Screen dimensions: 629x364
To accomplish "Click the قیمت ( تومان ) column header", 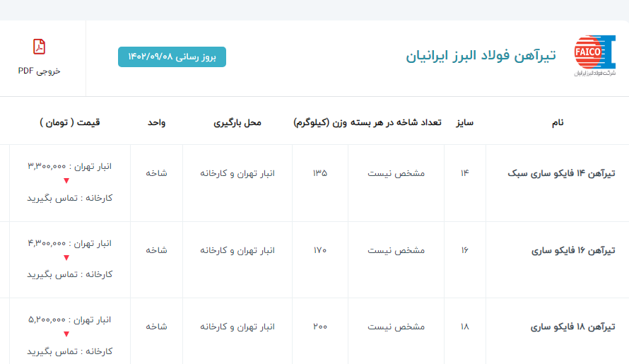I will point(70,122).
